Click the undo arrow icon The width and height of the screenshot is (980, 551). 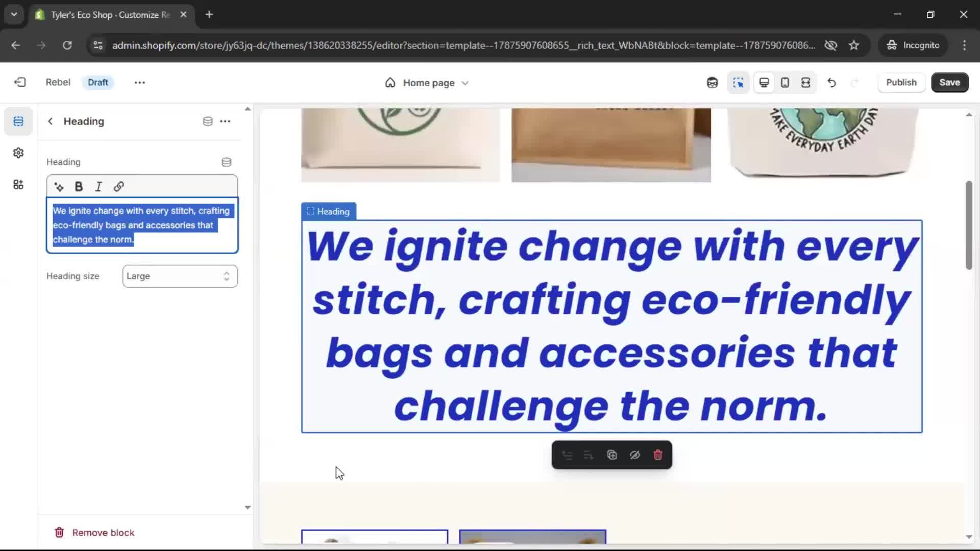831,82
